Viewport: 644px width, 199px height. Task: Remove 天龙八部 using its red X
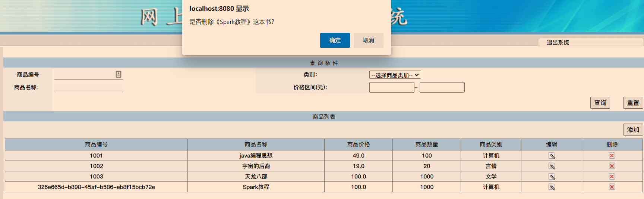612,177
